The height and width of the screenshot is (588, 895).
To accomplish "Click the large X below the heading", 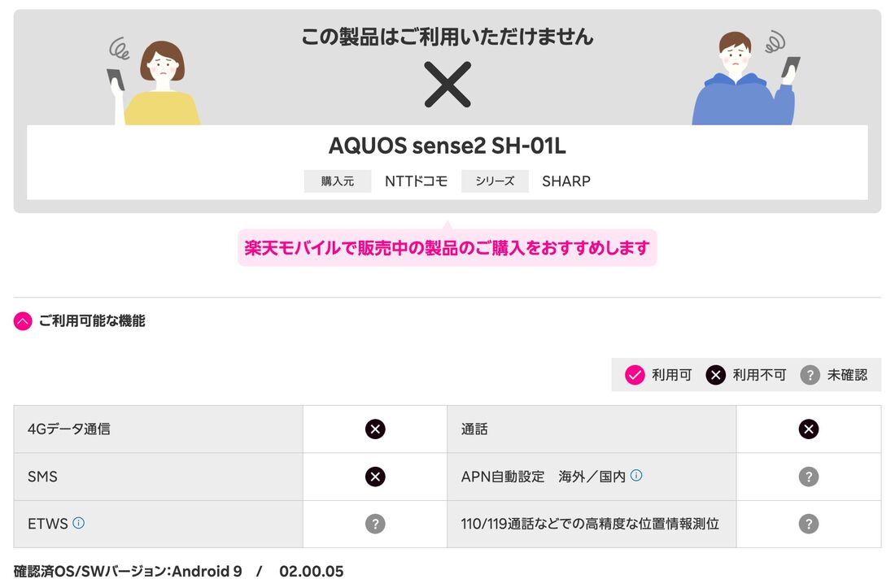I will click(447, 85).
